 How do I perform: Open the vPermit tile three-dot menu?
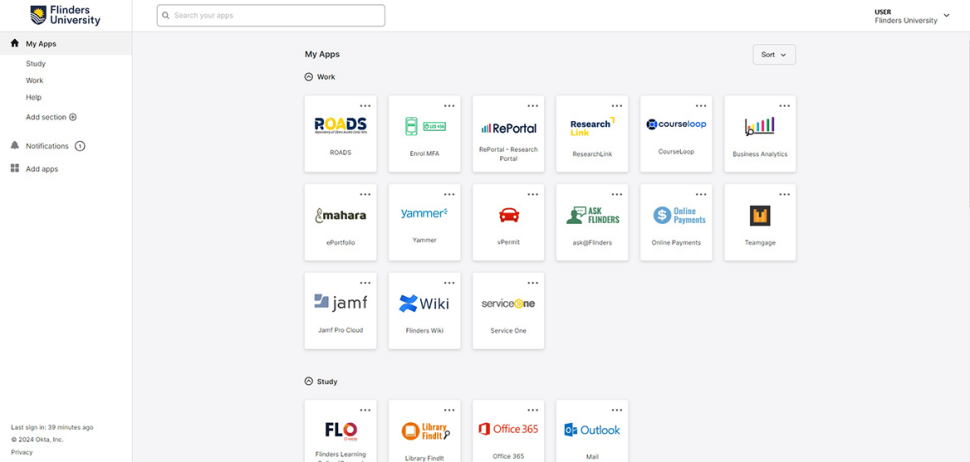click(533, 194)
